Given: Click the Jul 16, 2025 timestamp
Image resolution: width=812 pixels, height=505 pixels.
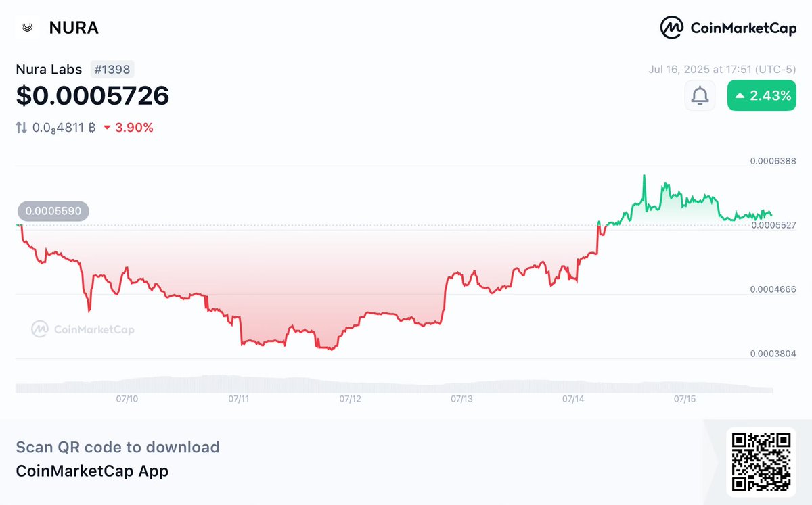Looking at the screenshot, I should (722, 68).
